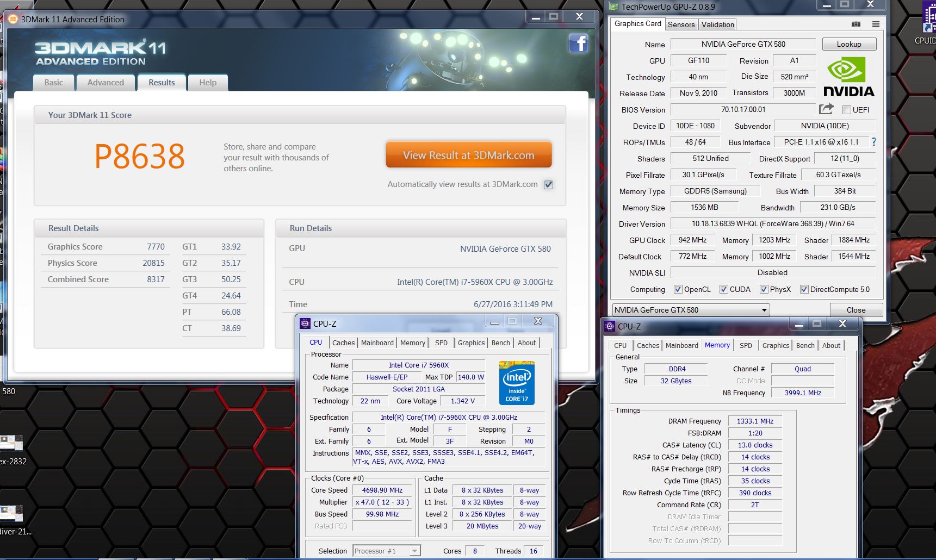Switch to Basic tab in 3DMark
Image resolution: width=936 pixels, height=560 pixels.
pyautogui.click(x=53, y=83)
